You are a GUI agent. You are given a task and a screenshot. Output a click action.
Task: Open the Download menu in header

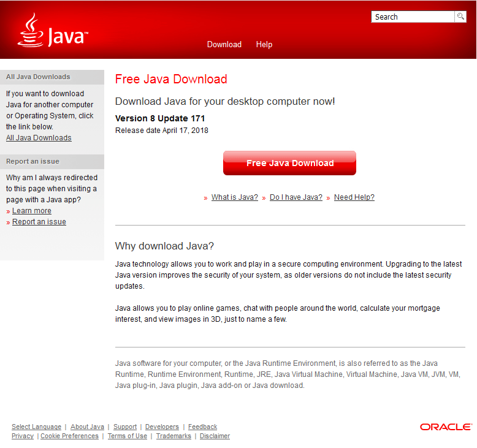coord(224,44)
